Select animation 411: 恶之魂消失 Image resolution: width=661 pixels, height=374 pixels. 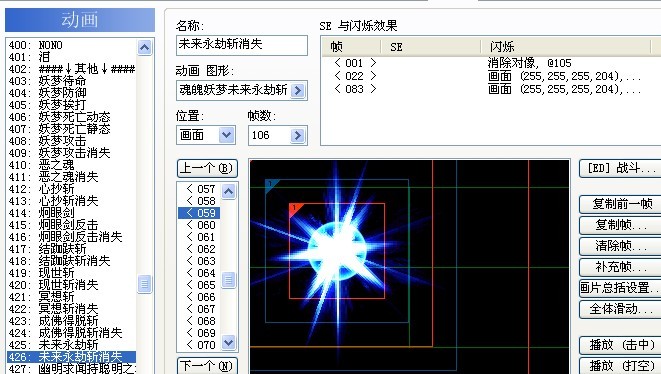click(72, 177)
